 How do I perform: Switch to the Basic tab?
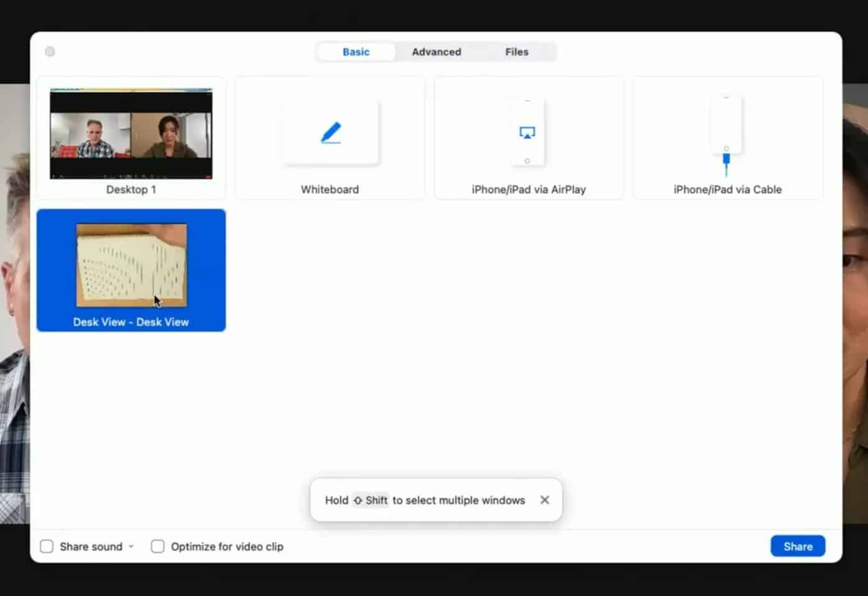356,52
